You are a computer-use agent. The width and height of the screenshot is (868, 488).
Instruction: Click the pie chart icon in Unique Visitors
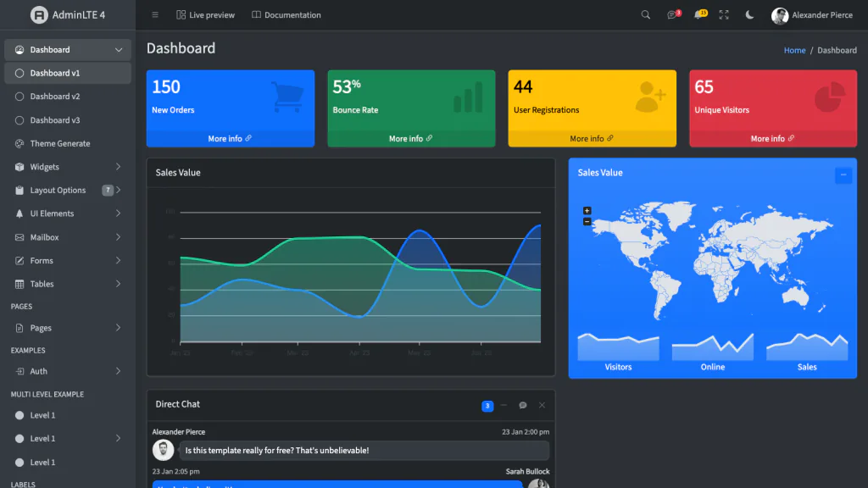830,97
